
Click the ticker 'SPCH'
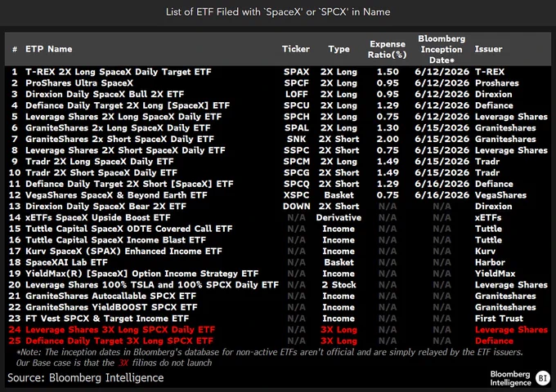[296, 117]
